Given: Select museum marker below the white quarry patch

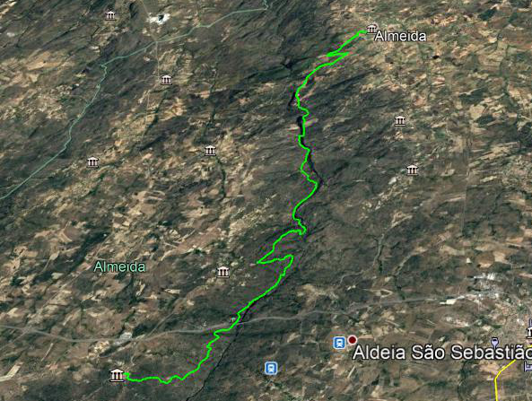Looking at the screenshot, I should tap(166, 80).
